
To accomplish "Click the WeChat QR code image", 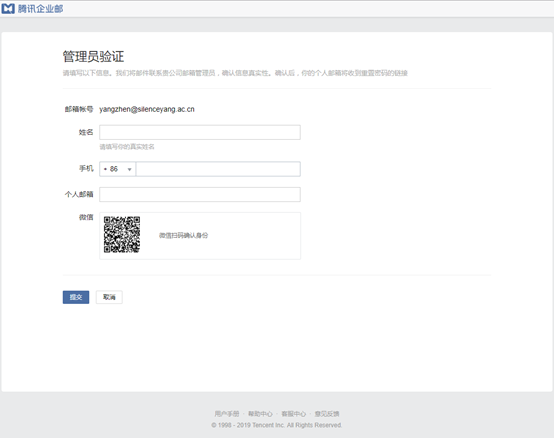I will click(x=122, y=235).
